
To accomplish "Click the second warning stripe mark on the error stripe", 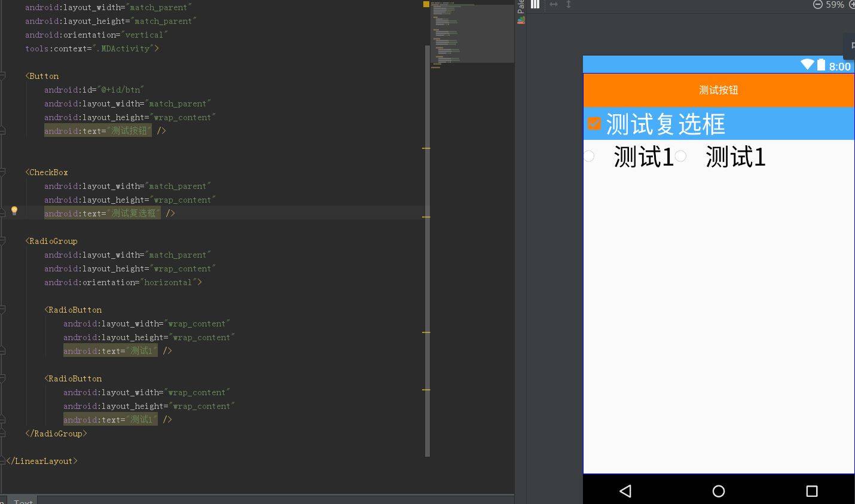I will tap(426, 217).
